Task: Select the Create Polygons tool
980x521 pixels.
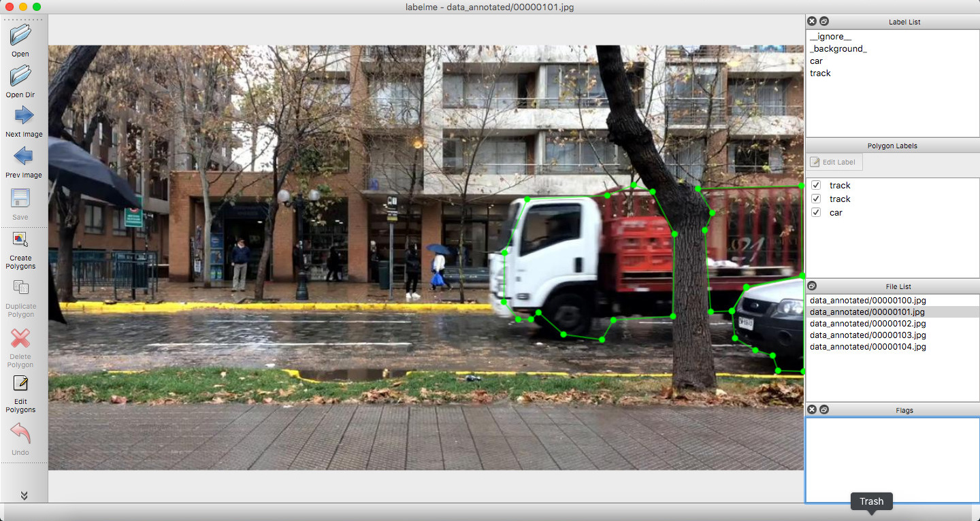Action: pyautogui.click(x=20, y=240)
